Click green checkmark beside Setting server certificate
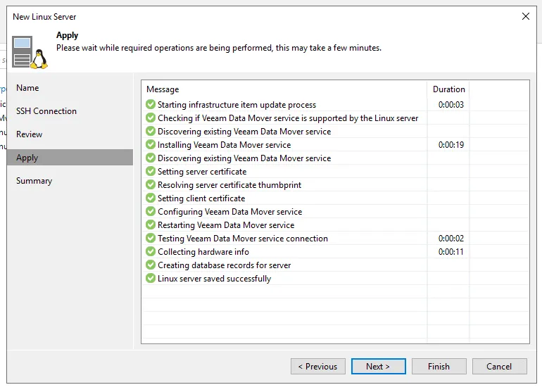Image resolution: width=542 pixels, height=392 pixels. pyautogui.click(x=150, y=172)
